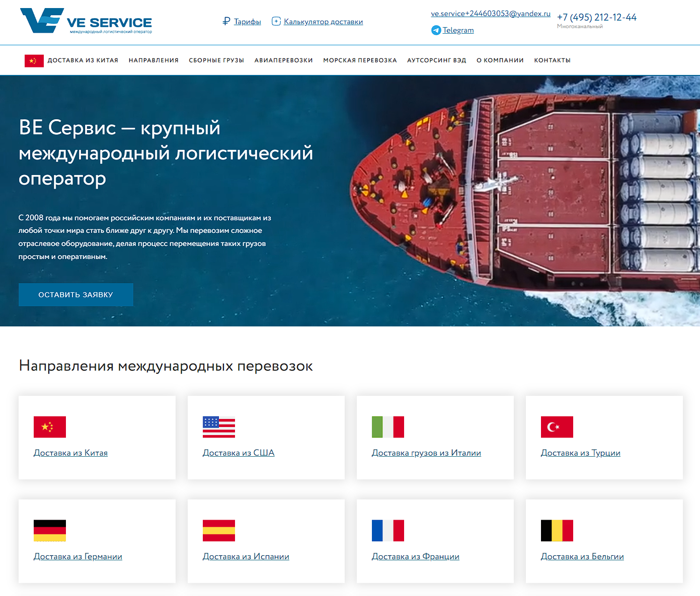The height and width of the screenshot is (596, 700).
Task: Click the ve.service email address link
Action: tap(491, 14)
